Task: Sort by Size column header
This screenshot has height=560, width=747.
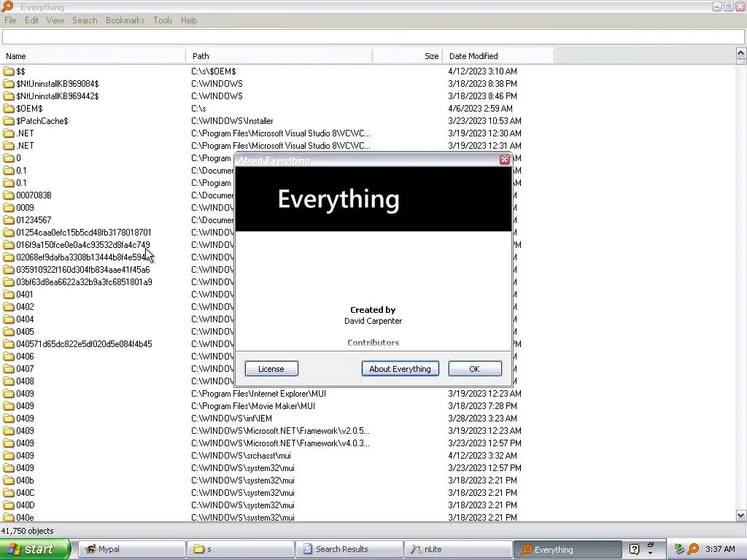Action: point(408,56)
